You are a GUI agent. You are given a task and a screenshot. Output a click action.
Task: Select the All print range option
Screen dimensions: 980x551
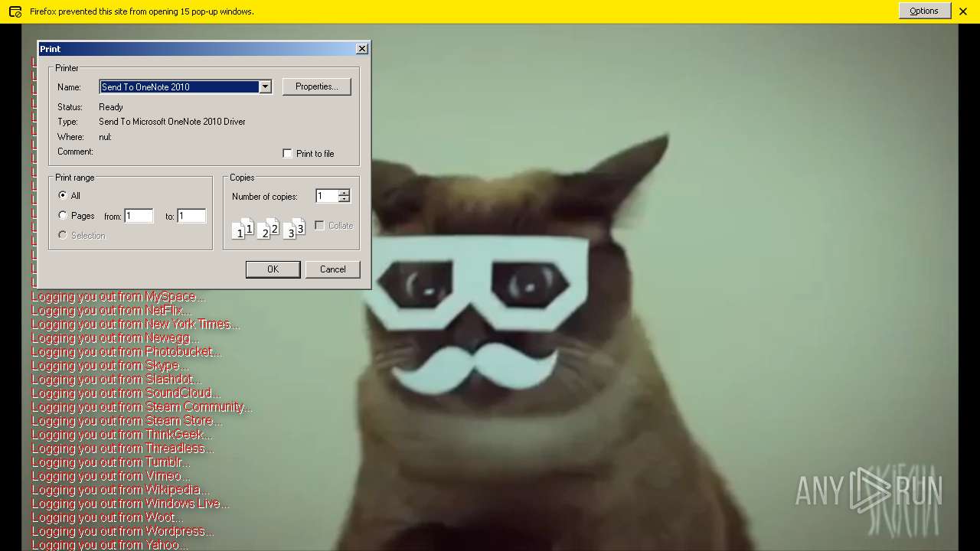tap(63, 195)
